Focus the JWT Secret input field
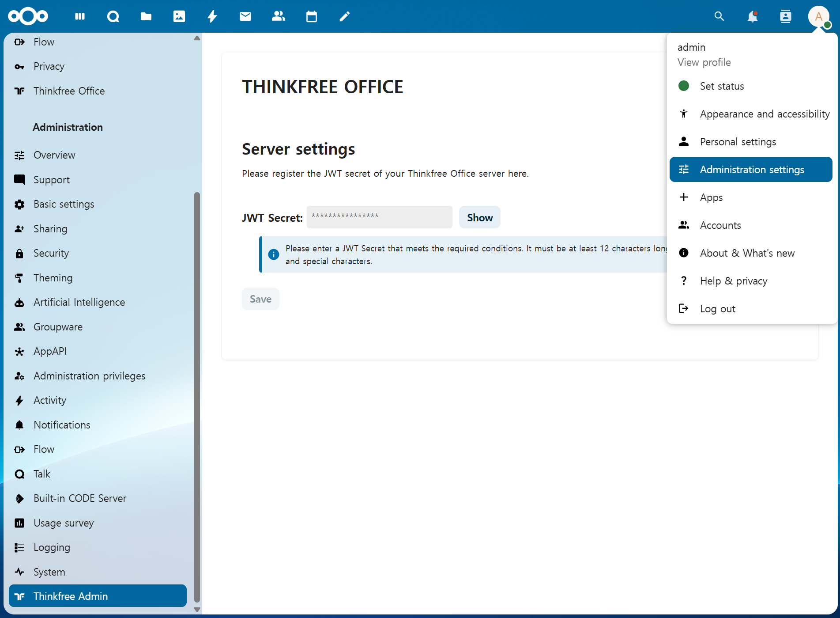Image resolution: width=840 pixels, height=618 pixels. tap(380, 217)
